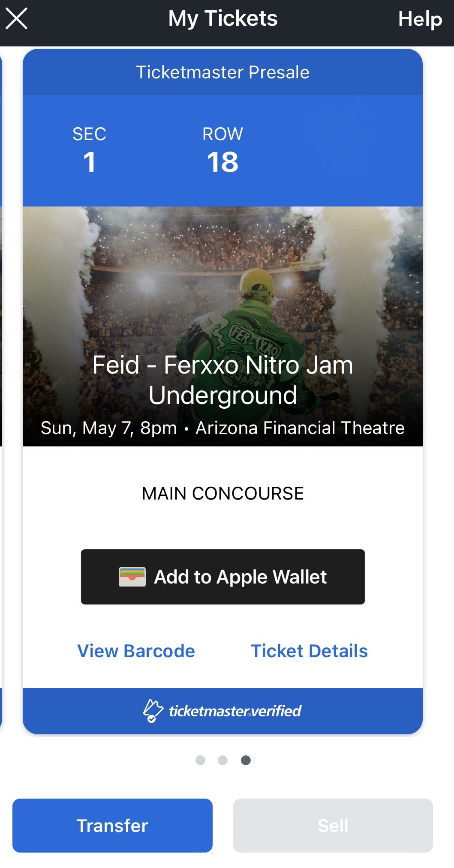Click the ticketmaster verified wordmark
The image size is (454, 868).
coord(235,711)
